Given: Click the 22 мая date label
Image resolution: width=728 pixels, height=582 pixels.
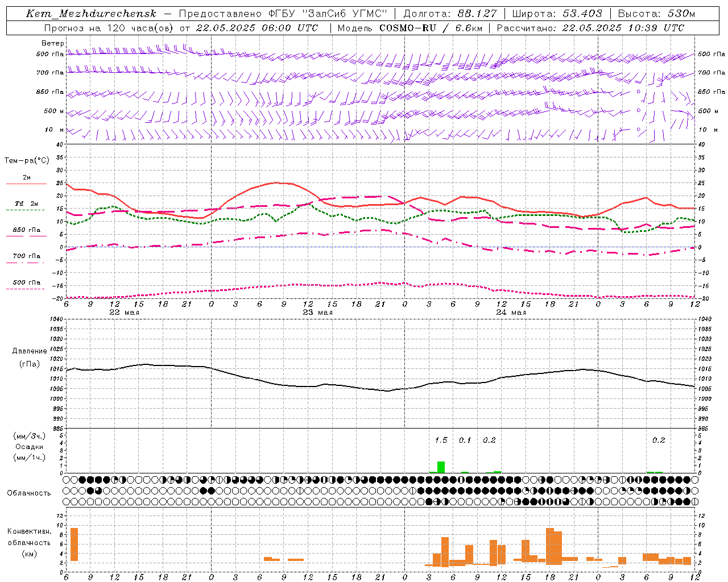Looking at the screenshot, I should click(x=124, y=313).
